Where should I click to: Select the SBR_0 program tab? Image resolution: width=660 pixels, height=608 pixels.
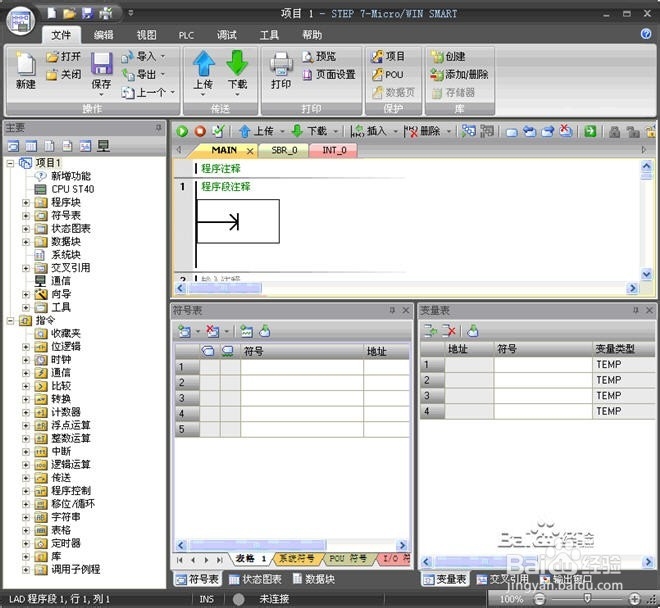(284, 150)
